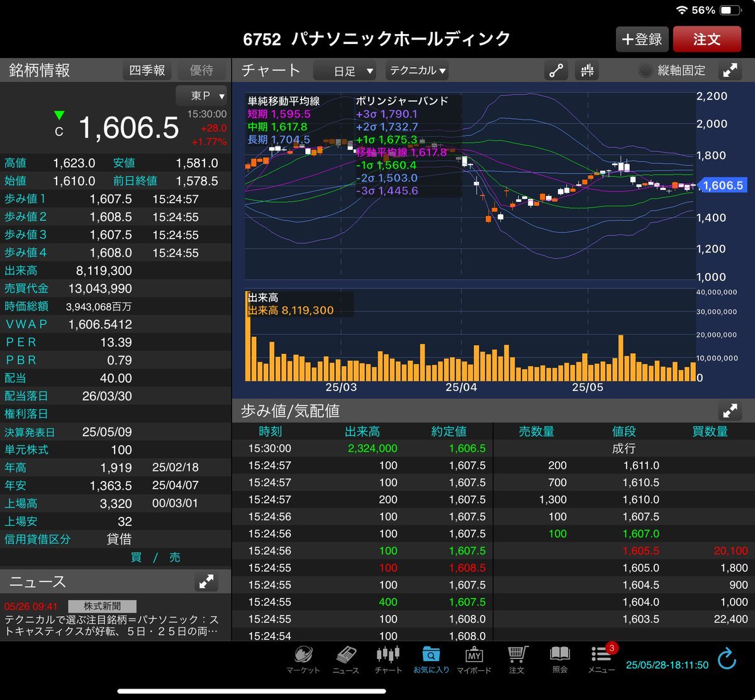The height and width of the screenshot is (700, 755).
Task: Tap the 注文 cart icon in bottom bar
Action: 517,658
